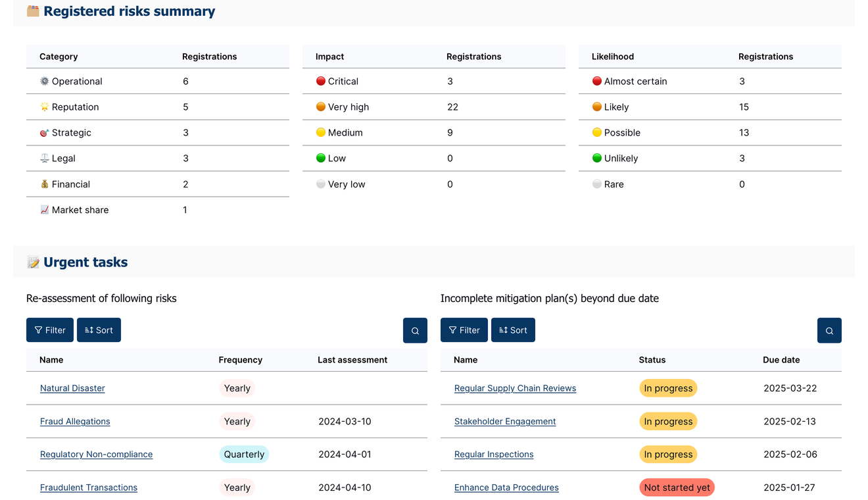Click the Not started yet status badge
This screenshot has width=868, height=500.
[677, 488]
